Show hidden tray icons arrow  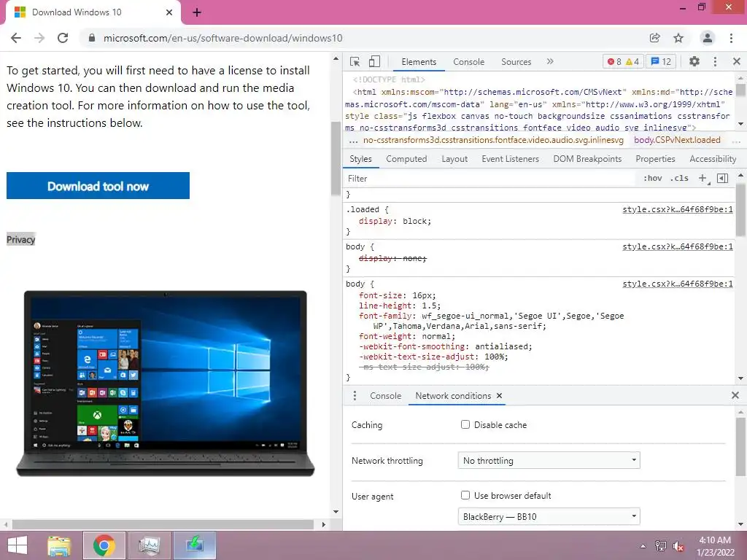pos(643,546)
